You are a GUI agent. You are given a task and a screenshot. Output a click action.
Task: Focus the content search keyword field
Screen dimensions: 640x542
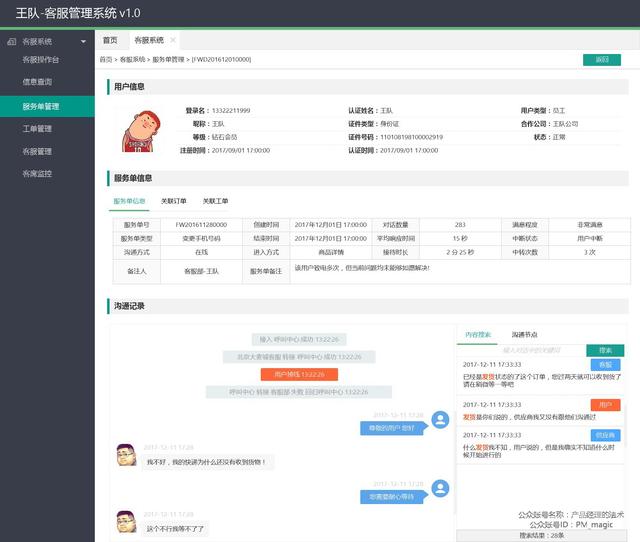coord(522,350)
